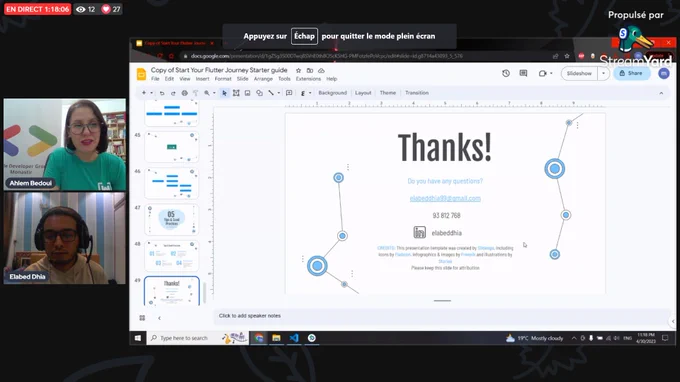
Task: Click the Google Slides home logo
Action: (141, 74)
